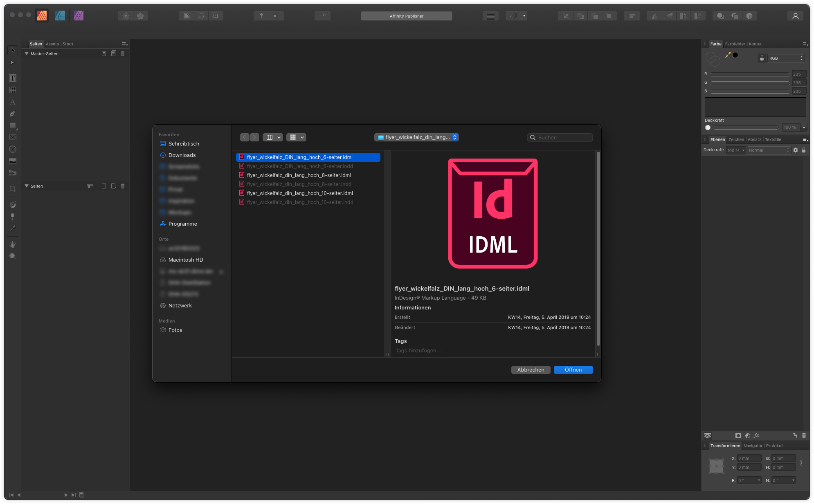Switch to the Zeichen tab
The height and width of the screenshot is (504, 814).
pyautogui.click(x=736, y=139)
